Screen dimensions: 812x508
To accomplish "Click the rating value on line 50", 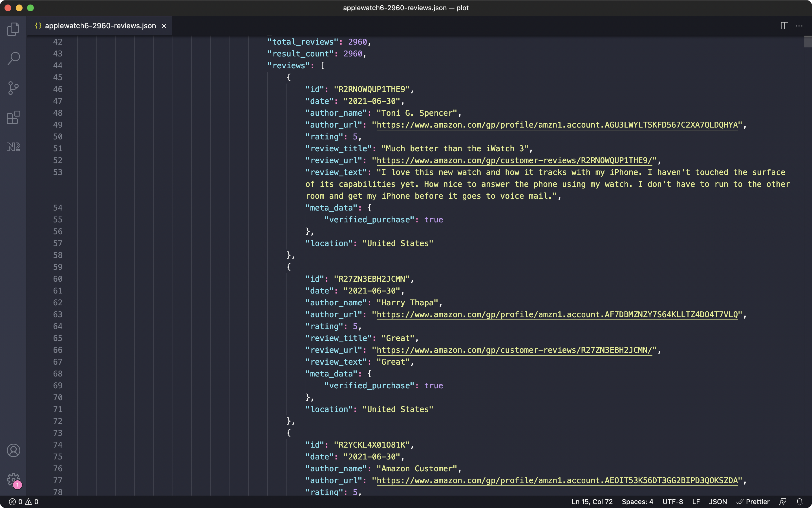I will pyautogui.click(x=355, y=137).
